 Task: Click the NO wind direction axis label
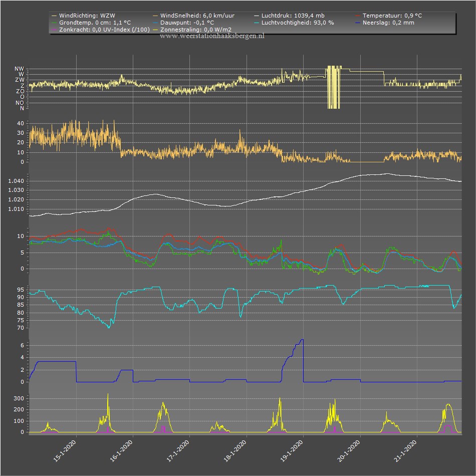20,103
